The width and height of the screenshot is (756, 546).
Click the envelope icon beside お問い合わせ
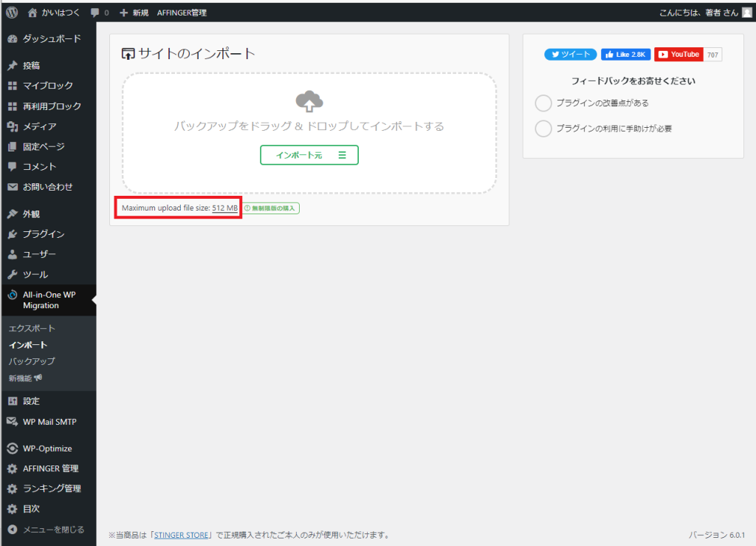coord(13,187)
